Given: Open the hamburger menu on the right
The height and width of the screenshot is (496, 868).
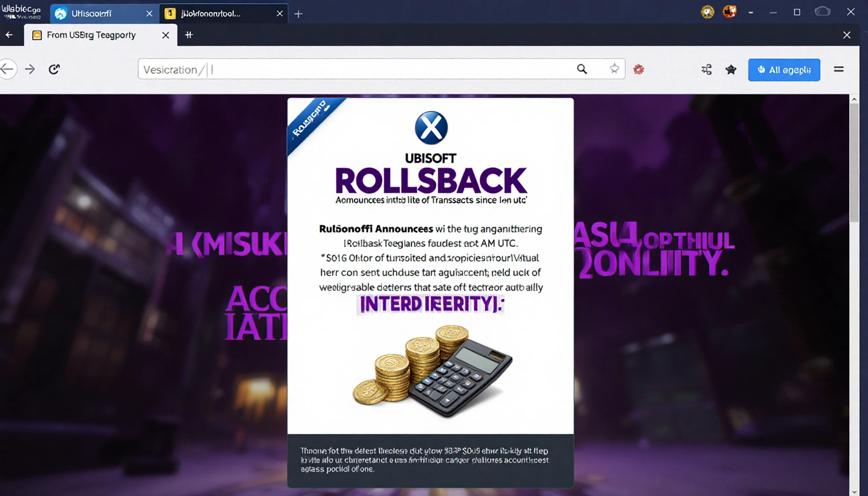Looking at the screenshot, I should coord(839,69).
